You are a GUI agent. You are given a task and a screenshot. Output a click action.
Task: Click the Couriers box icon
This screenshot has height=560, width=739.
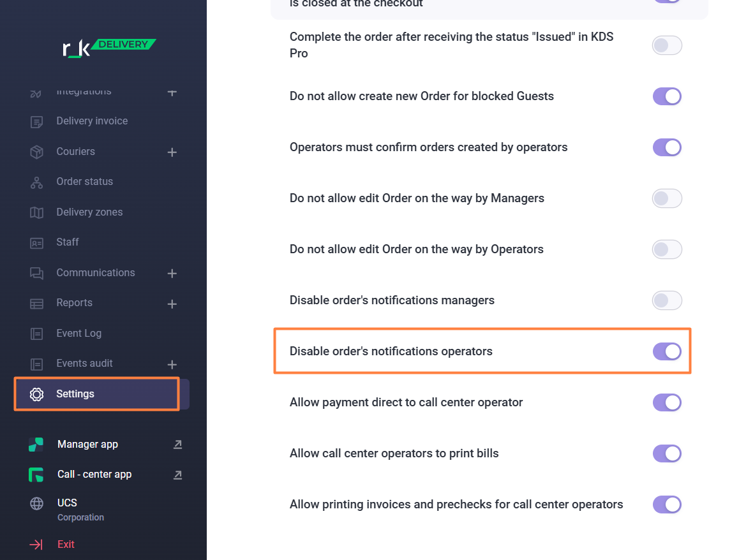[x=36, y=152]
